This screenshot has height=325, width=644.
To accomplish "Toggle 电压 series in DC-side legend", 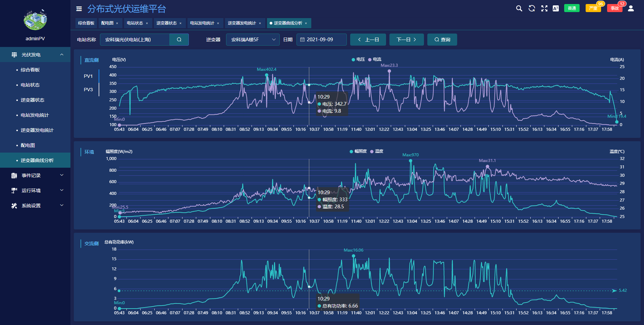I will (x=358, y=59).
